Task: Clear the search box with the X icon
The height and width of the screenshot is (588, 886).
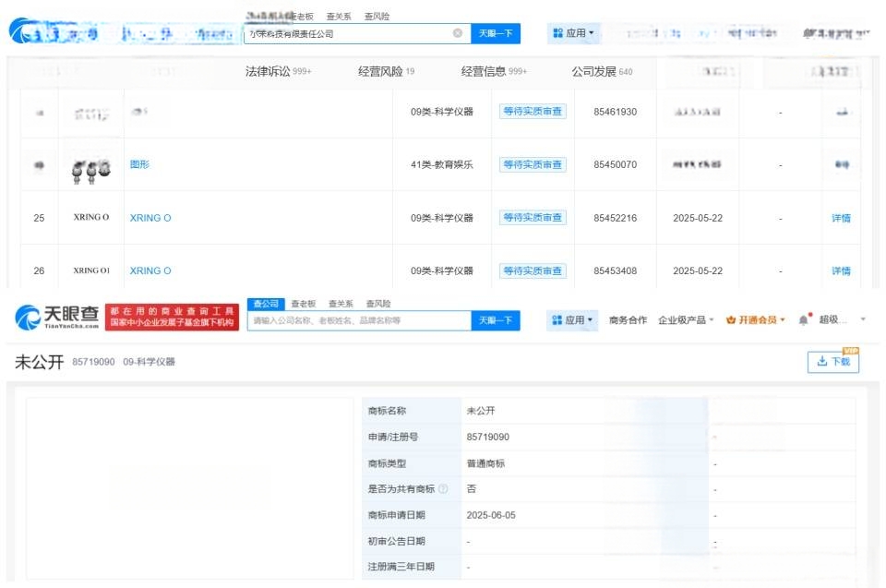Action: (x=458, y=33)
